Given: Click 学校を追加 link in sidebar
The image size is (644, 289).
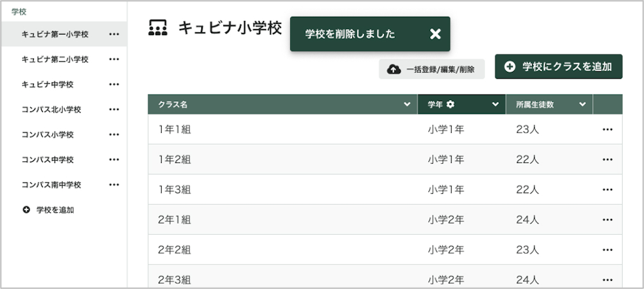Looking at the screenshot, I should [x=55, y=210].
